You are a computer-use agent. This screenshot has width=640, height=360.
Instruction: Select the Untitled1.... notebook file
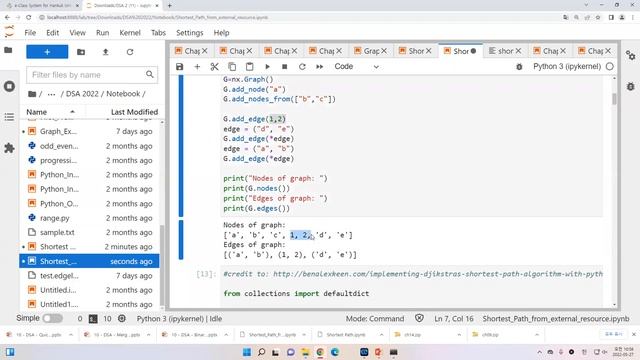(90, 304)
